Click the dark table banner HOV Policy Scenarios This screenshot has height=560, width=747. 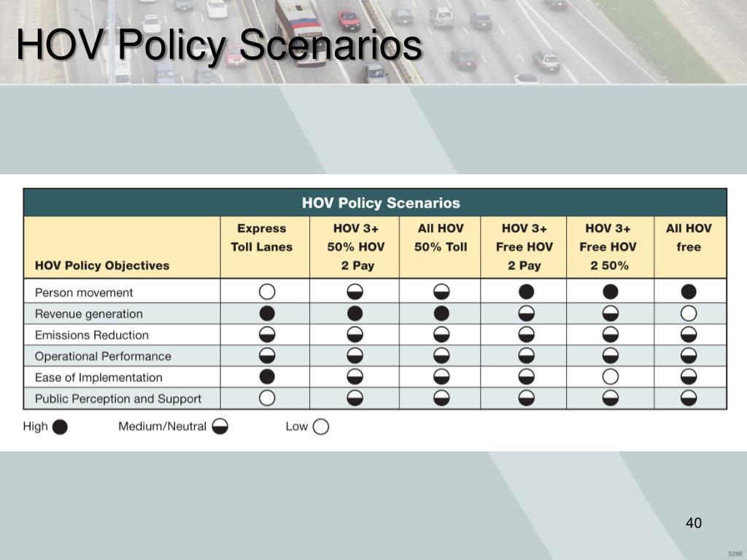(375, 203)
